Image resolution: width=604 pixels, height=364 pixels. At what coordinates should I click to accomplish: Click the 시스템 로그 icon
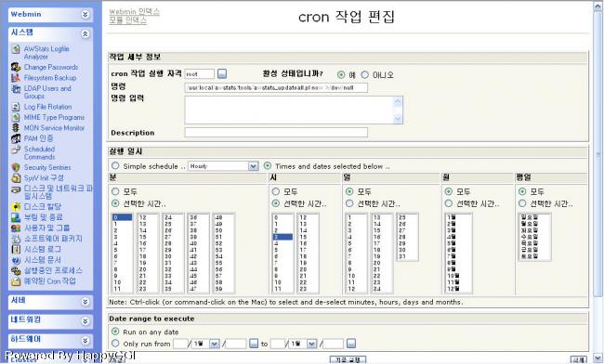[x=16, y=250]
